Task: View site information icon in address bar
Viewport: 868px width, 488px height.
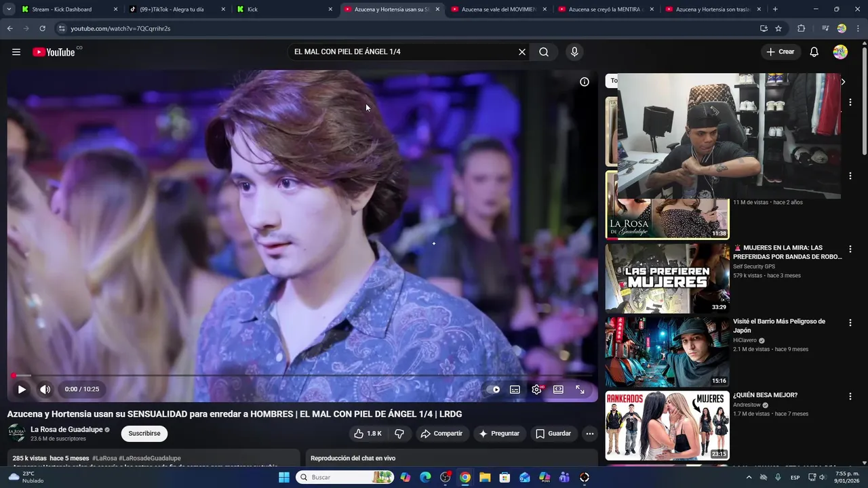Action: tap(62, 28)
